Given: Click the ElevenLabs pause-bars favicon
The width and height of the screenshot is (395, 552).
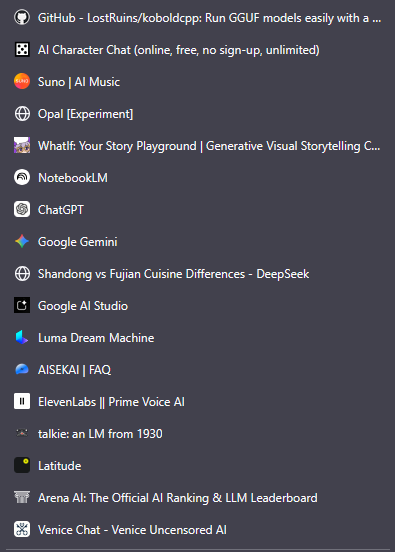Looking at the screenshot, I should pos(22,402).
